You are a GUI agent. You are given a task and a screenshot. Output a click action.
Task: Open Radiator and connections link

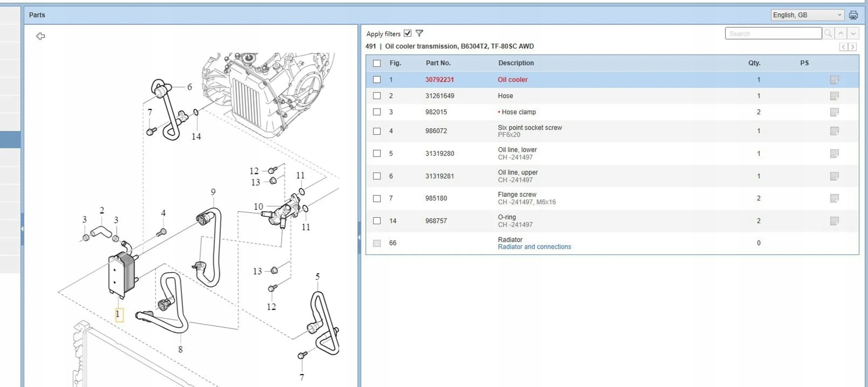[534, 247]
